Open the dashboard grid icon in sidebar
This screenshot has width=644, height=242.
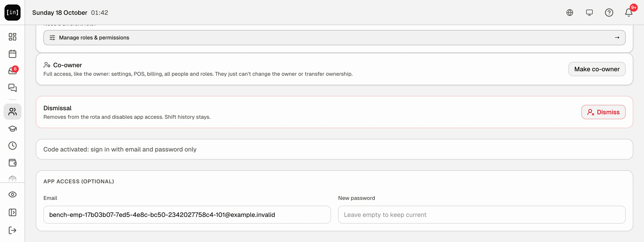(x=13, y=37)
